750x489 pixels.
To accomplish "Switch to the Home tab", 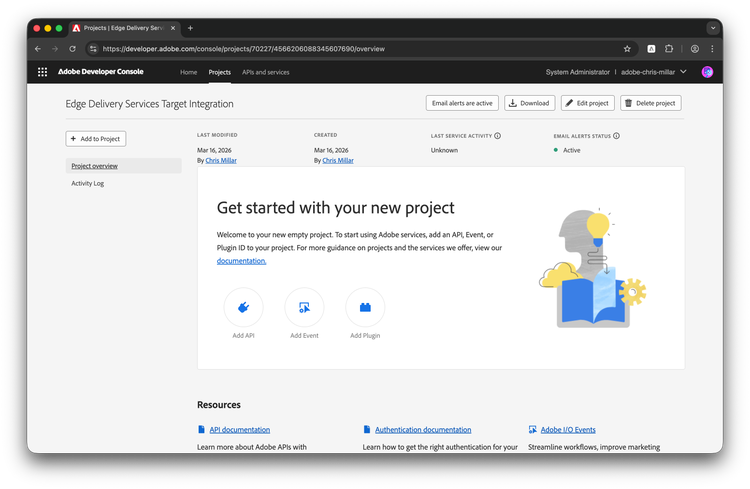I will (x=188, y=72).
